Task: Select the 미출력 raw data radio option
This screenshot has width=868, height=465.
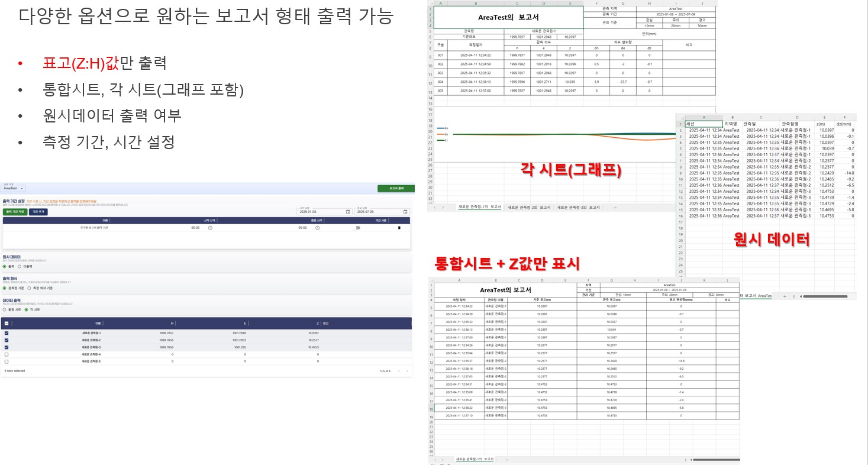Action: (x=20, y=267)
